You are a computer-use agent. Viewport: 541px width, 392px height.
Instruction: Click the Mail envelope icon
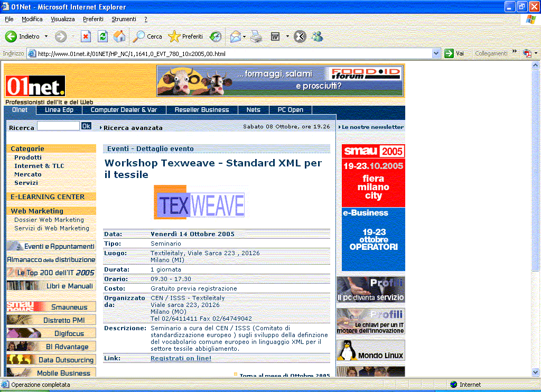click(235, 36)
